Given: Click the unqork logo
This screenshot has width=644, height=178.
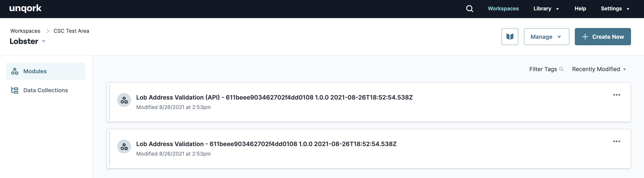Looking at the screenshot, I should pyautogui.click(x=25, y=8).
